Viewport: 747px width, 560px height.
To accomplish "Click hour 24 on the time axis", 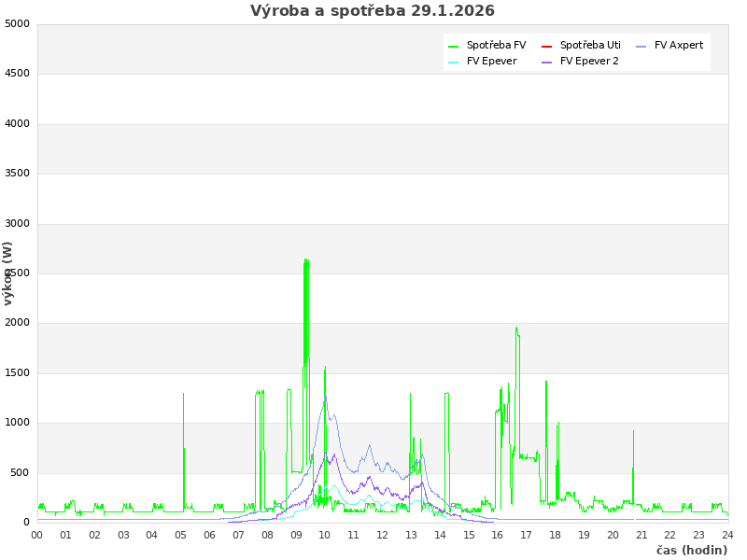I will point(727,535).
